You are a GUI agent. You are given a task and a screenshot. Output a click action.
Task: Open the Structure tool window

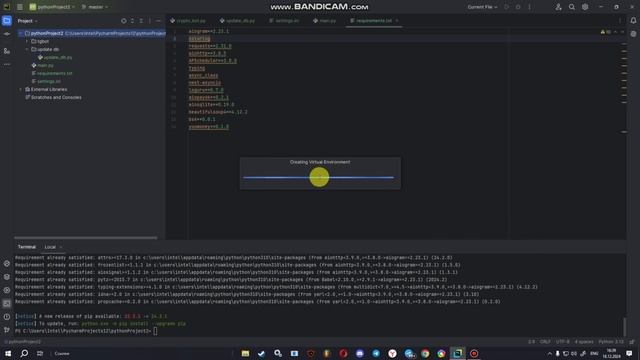(7, 51)
